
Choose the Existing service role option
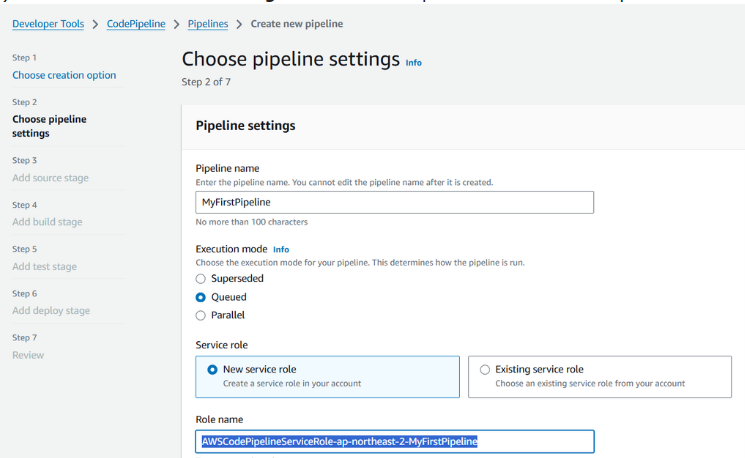(600, 377)
